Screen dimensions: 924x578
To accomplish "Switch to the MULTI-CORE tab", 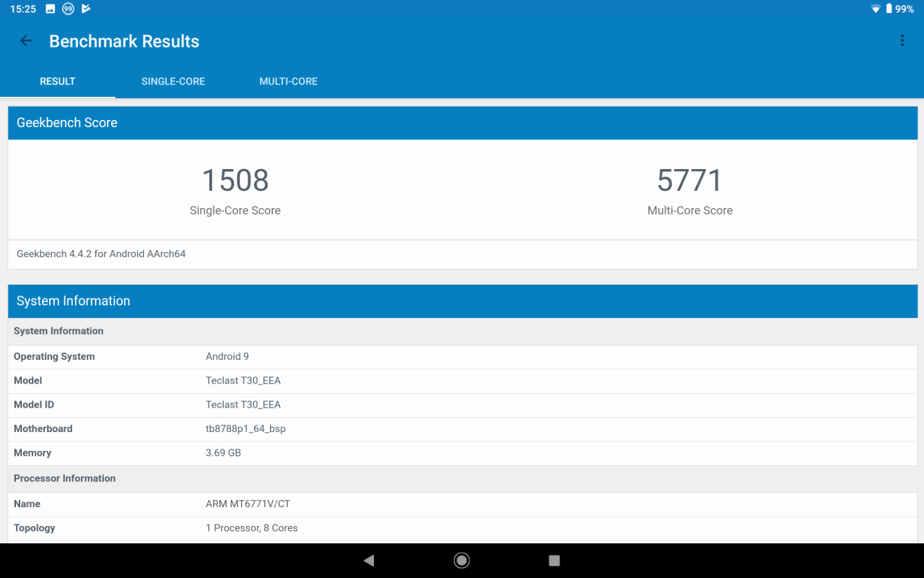I will [x=289, y=82].
